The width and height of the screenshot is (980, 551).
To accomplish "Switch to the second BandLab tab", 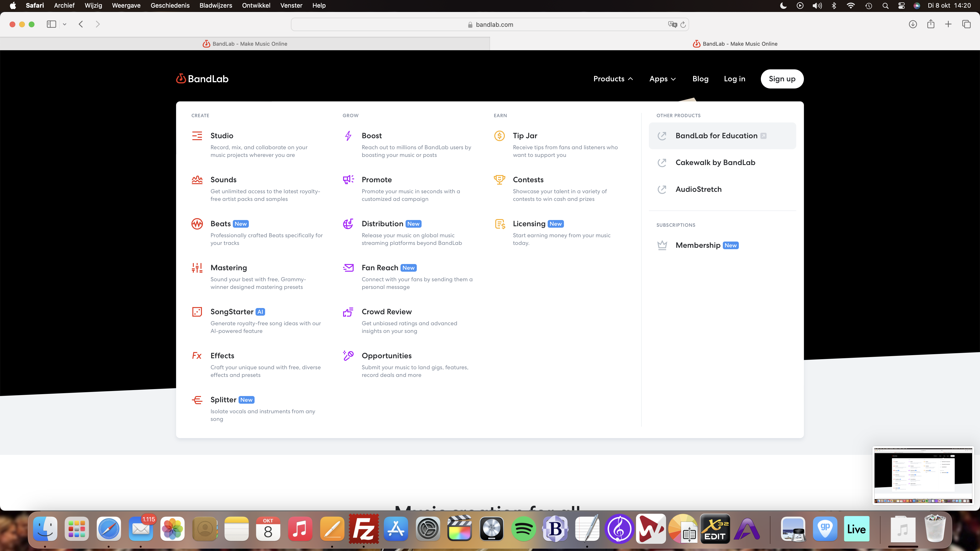I will point(735,44).
